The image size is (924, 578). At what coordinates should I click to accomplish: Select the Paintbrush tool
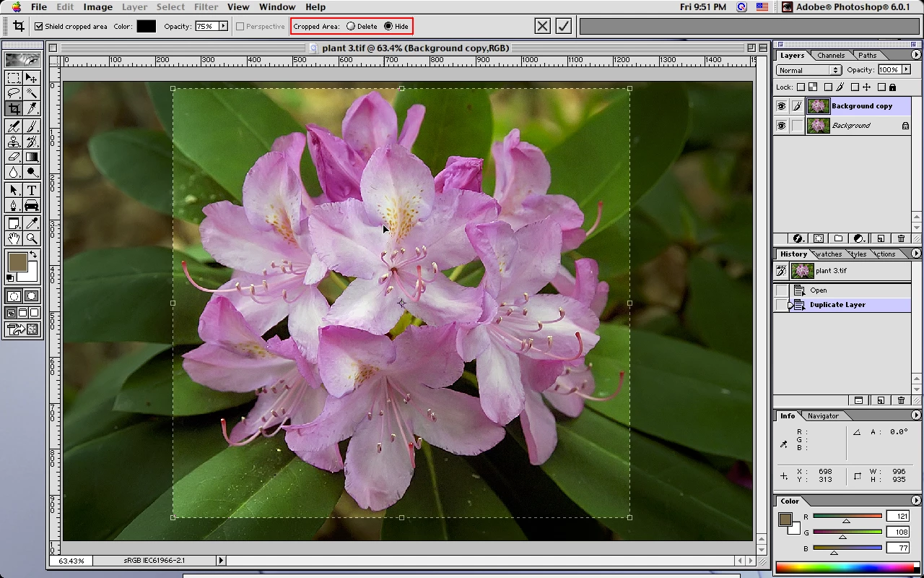click(32, 126)
